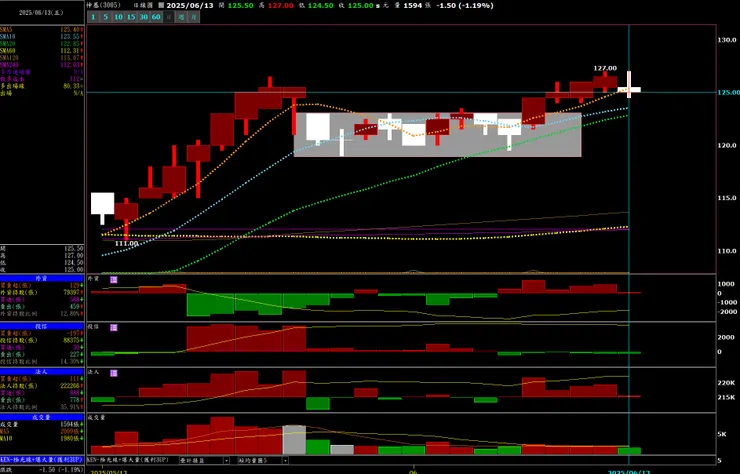Screen dimensions: 740x474
Task: Click the 127.00 high price label above candle
Action: 605,68
